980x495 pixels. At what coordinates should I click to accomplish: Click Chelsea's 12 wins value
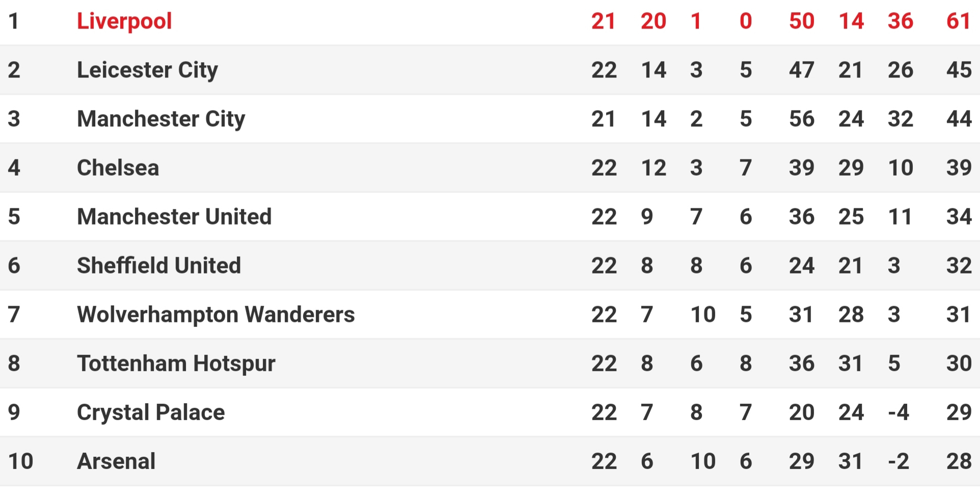[x=654, y=168]
